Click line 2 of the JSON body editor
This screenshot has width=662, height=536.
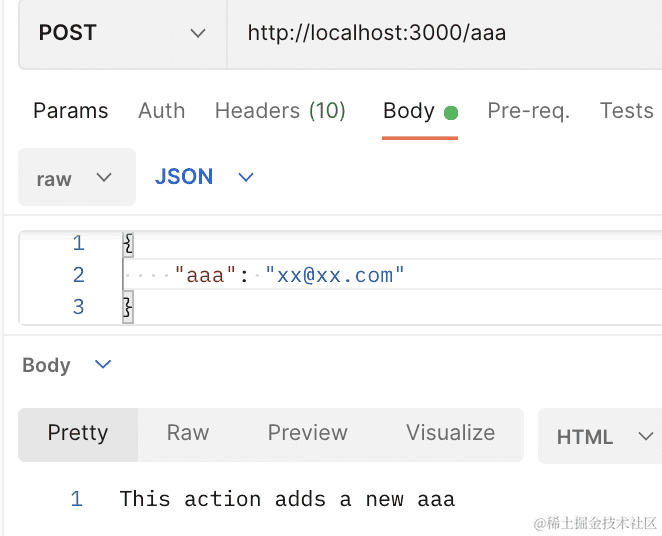pyautogui.click(x=290, y=275)
